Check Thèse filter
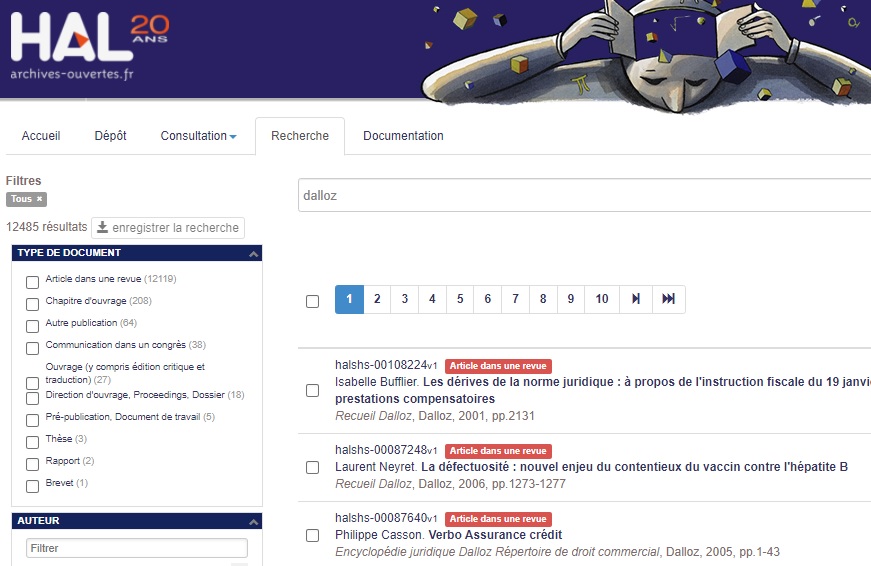The height and width of the screenshot is (566, 871). pyautogui.click(x=32, y=442)
